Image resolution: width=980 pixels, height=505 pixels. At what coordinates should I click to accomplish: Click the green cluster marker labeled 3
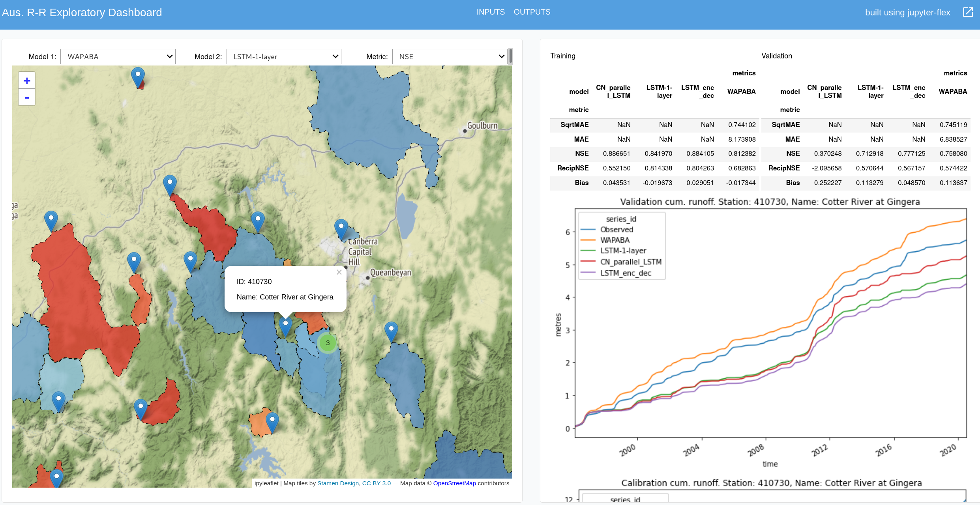coord(328,343)
